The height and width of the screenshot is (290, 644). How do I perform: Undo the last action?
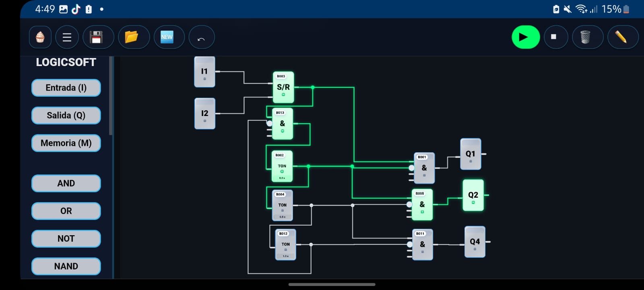tap(201, 37)
